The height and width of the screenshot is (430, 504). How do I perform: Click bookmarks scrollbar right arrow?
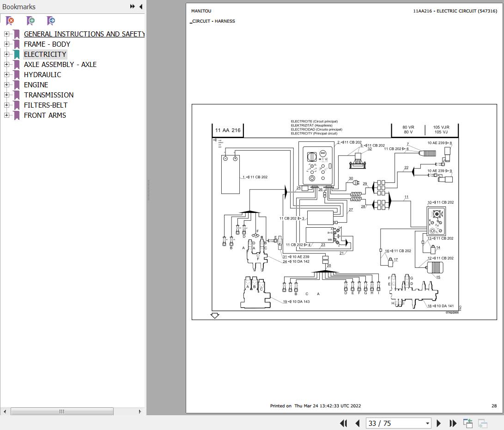(x=140, y=412)
